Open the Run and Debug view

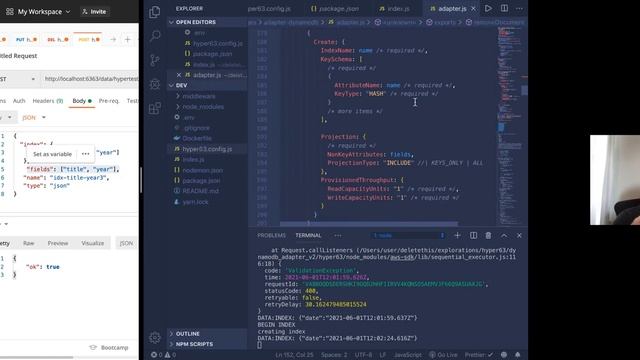point(155,84)
